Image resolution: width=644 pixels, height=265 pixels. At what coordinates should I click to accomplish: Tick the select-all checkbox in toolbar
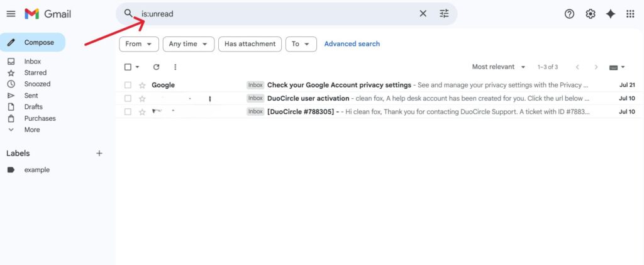[128, 67]
